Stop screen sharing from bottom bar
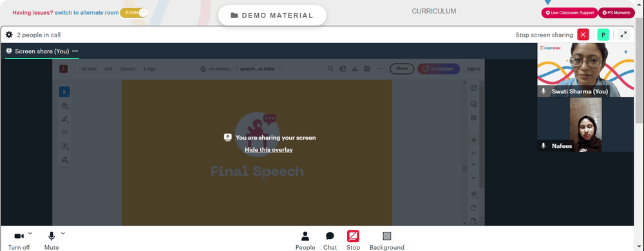The image size is (644, 251). point(353,241)
